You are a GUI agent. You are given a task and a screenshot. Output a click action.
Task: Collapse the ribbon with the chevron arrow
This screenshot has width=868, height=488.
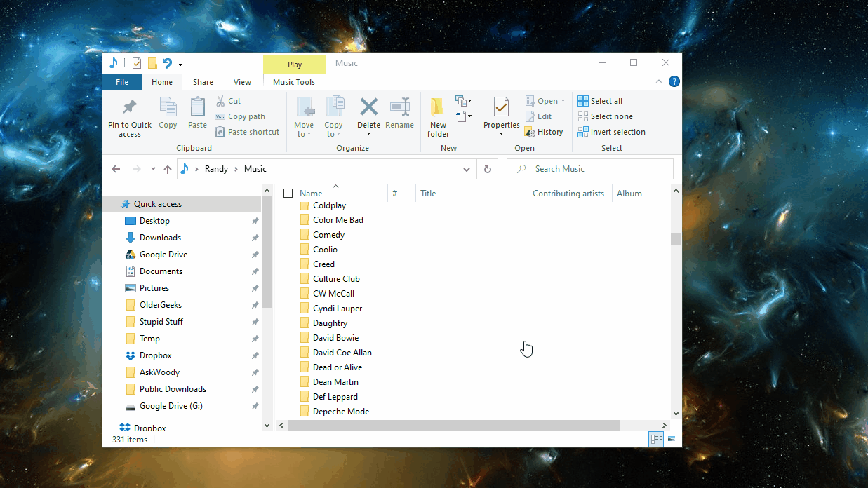(659, 81)
